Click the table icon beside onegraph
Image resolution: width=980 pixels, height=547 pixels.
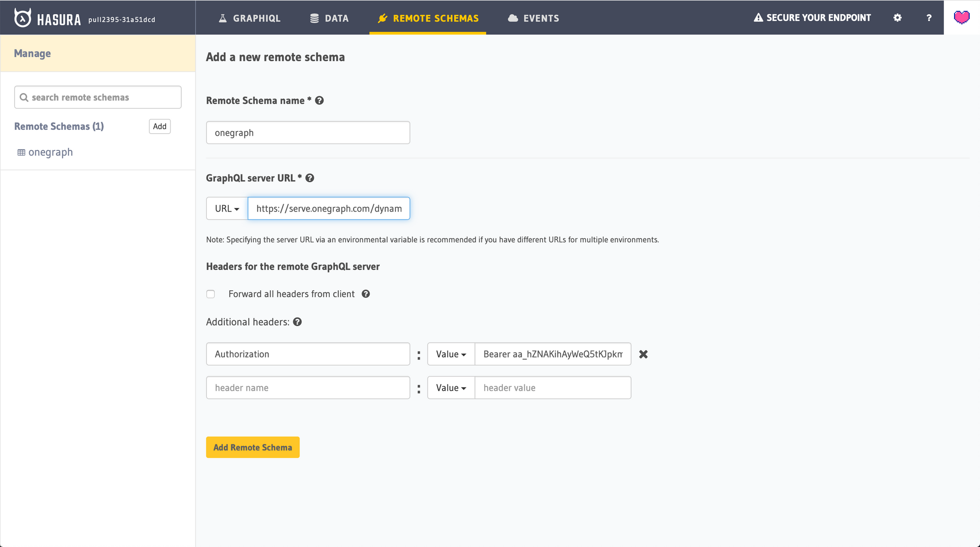click(22, 152)
